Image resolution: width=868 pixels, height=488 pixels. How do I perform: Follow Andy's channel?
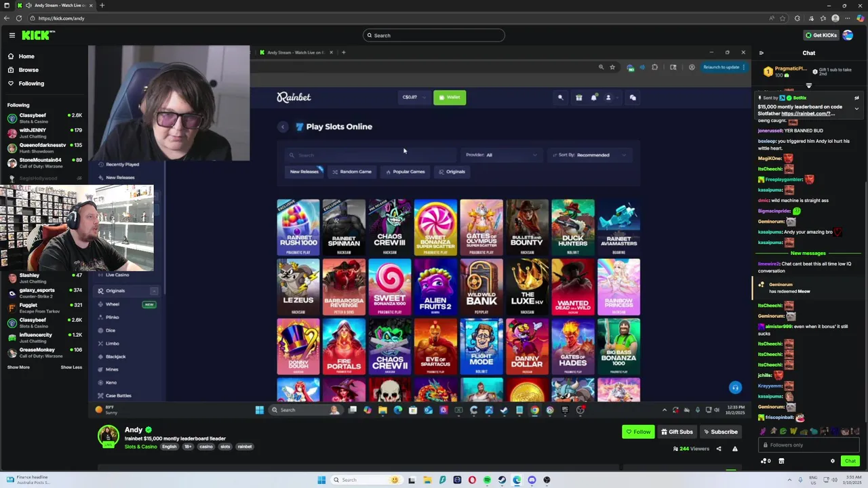point(638,432)
